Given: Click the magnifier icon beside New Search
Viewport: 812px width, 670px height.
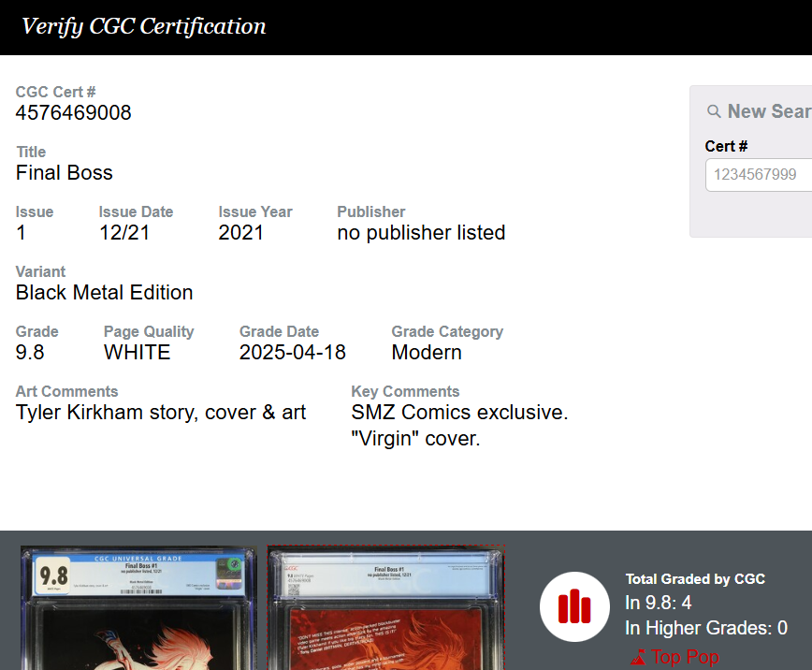Looking at the screenshot, I should click(714, 111).
